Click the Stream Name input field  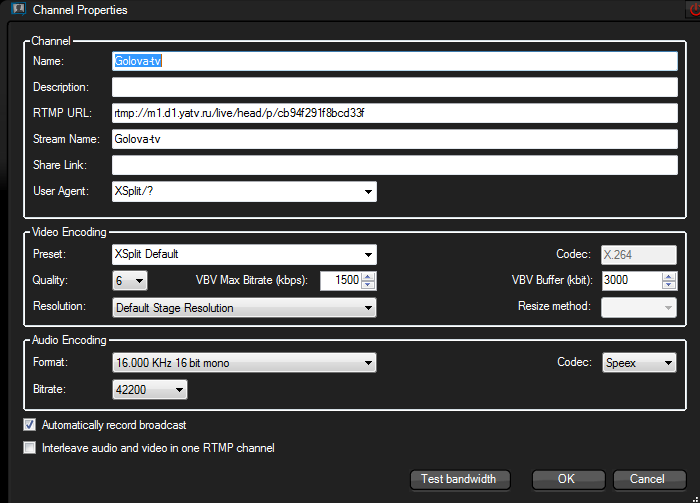tap(395, 139)
